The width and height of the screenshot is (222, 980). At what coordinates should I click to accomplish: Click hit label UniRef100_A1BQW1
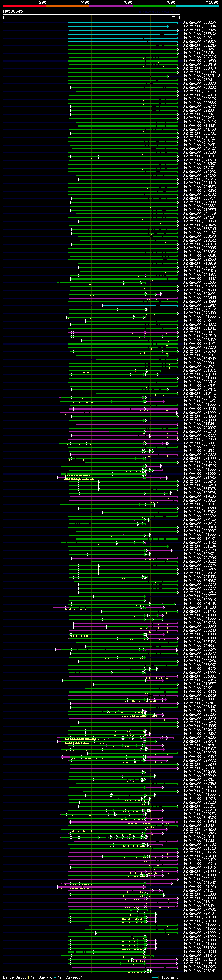199,125
